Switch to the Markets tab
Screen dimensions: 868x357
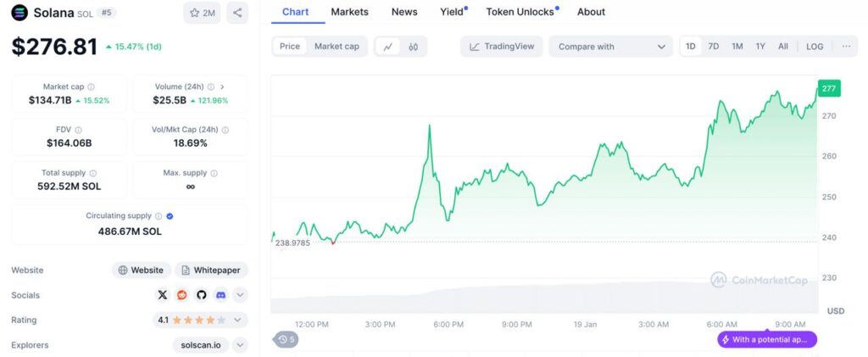tap(349, 12)
